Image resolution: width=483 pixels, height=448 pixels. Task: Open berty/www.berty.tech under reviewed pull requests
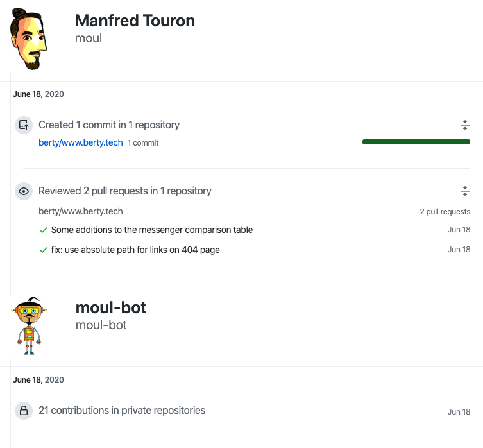[x=80, y=211]
